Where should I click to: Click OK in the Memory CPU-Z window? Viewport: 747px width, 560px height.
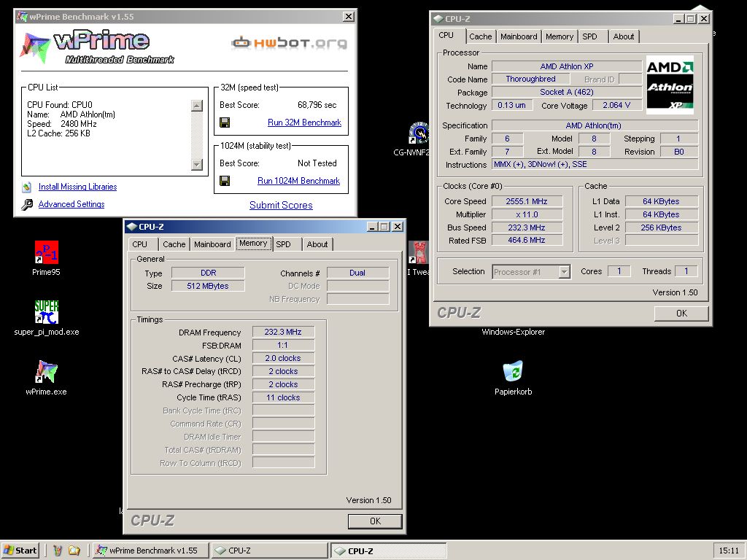point(375,521)
